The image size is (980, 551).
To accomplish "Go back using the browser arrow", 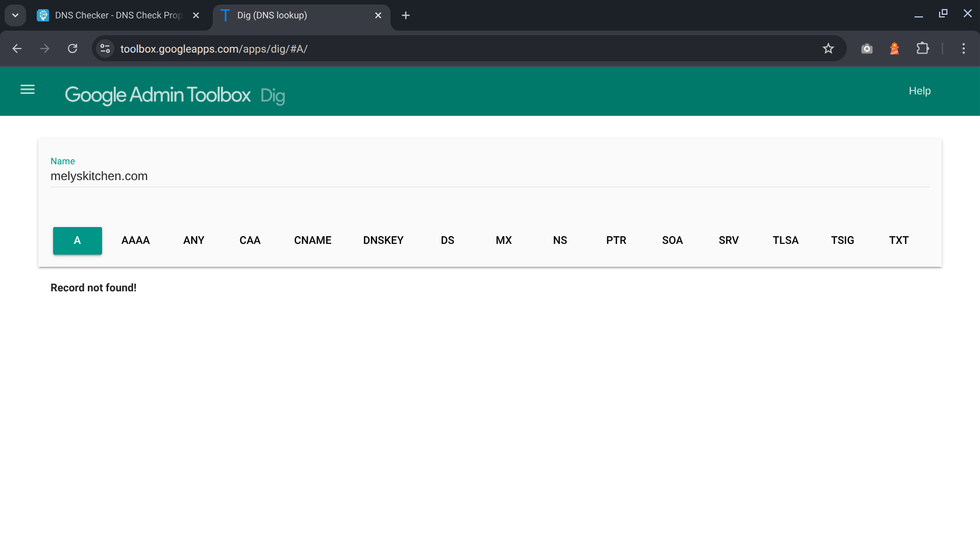I will pos(17,48).
